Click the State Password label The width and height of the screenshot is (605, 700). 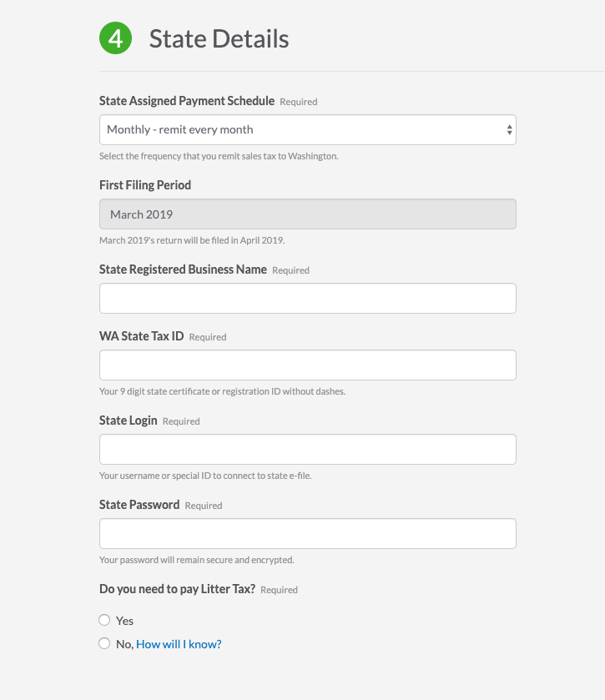(x=139, y=505)
